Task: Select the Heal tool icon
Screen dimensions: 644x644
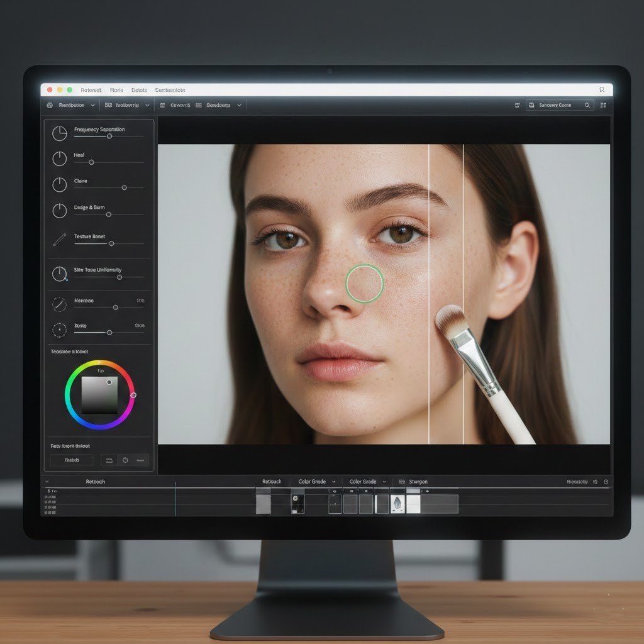Action: tap(59, 158)
